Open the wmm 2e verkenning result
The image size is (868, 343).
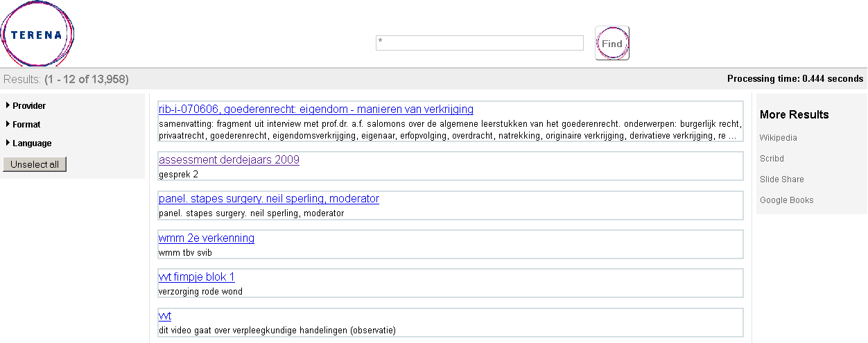pos(206,238)
